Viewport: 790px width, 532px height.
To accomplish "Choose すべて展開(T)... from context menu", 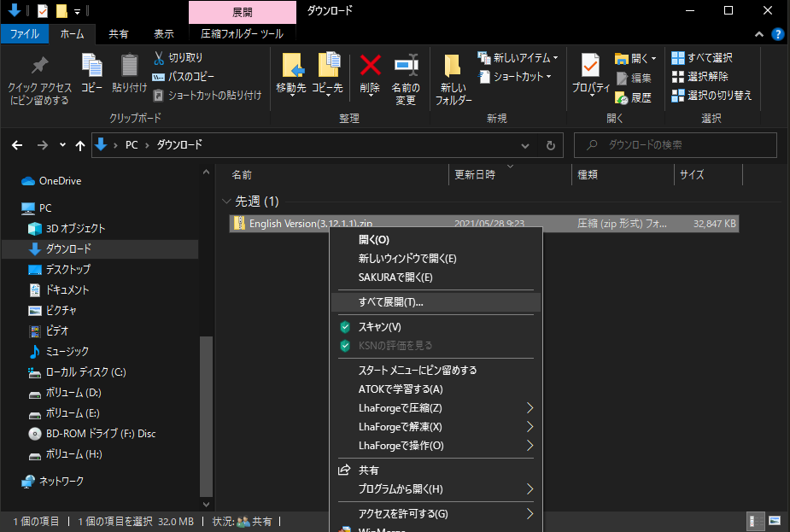I will pos(390,302).
